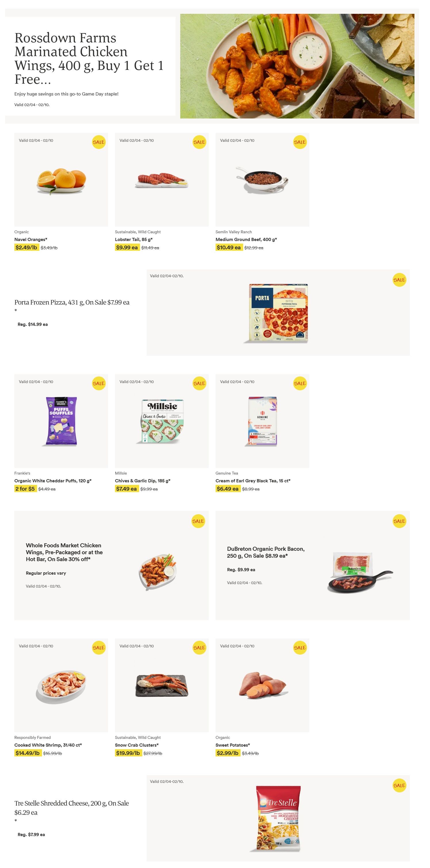Image resolution: width=430 pixels, height=868 pixels.
Task: Open the Genuine Tea Earl Grey image
Action: (262, 421)
